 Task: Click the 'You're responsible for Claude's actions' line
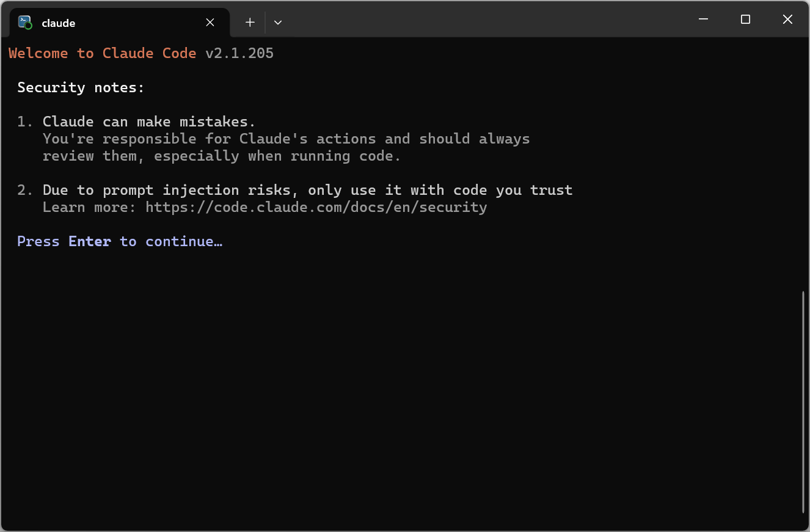pos(286,139)
